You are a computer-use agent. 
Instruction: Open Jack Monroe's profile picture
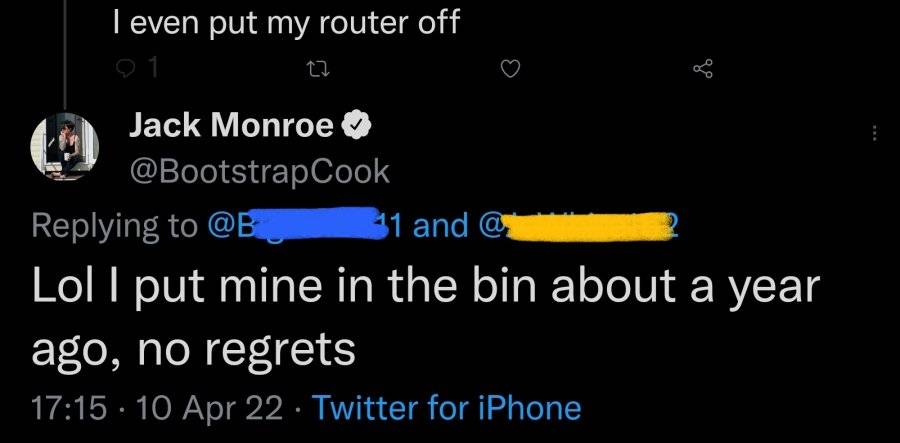coord(64,146)
